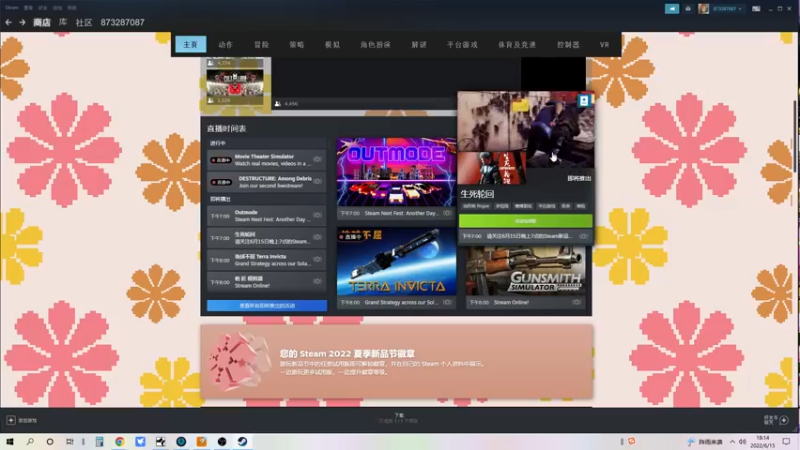Click the green button in 生死轮回 popup

click(526, 221)
